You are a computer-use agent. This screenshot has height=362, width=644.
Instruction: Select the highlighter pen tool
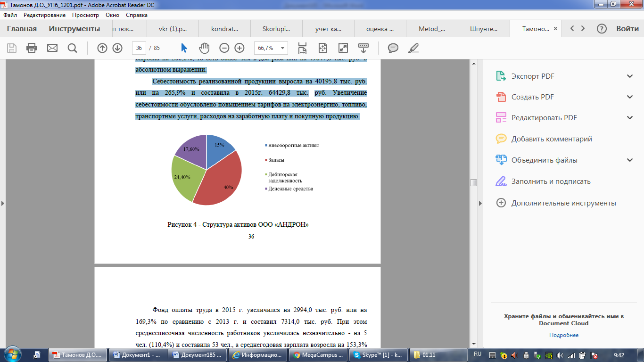[x=413, y=48]
